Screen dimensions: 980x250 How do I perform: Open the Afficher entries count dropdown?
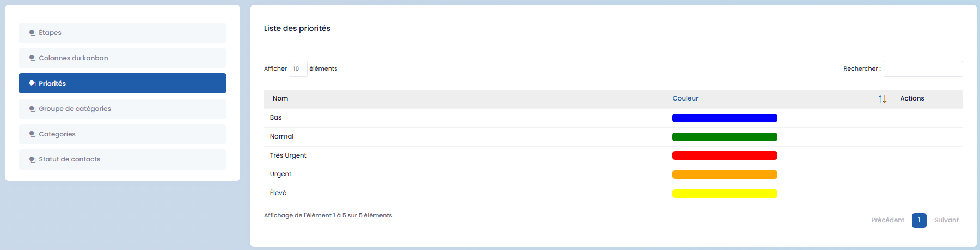pos(298,69)
